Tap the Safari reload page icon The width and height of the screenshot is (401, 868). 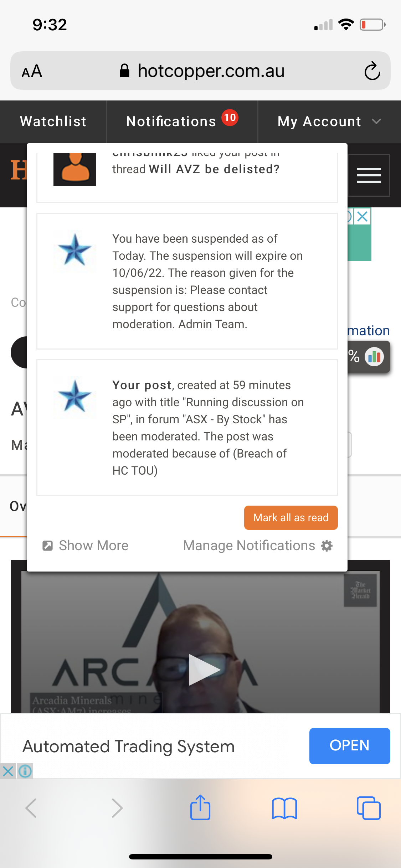[x=372, y=71]
